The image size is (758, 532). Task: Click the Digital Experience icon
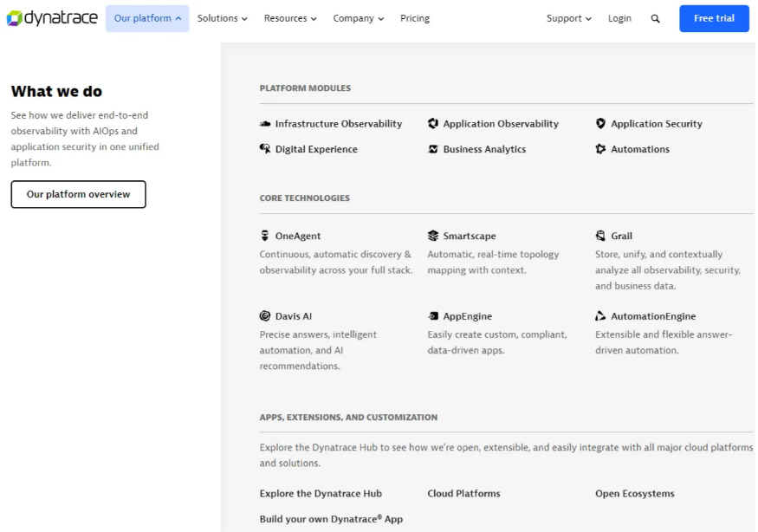point(265,149)
